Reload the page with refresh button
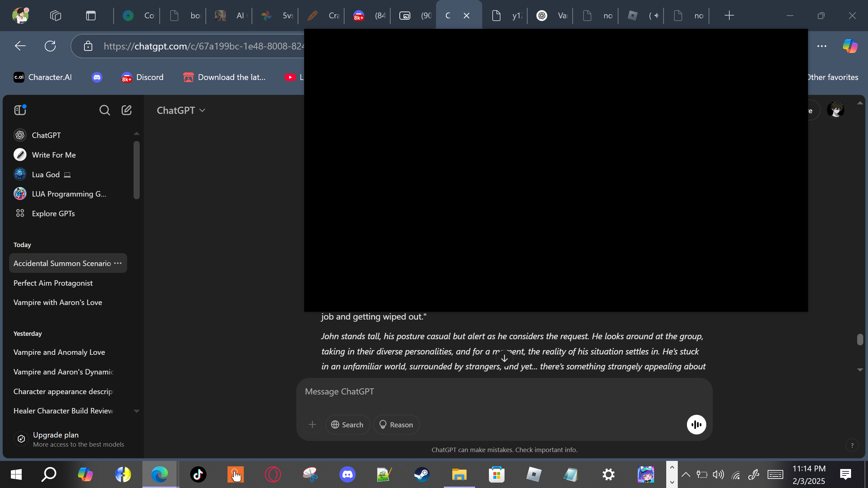Screen dimensions: 868x488 click(50, 46)
